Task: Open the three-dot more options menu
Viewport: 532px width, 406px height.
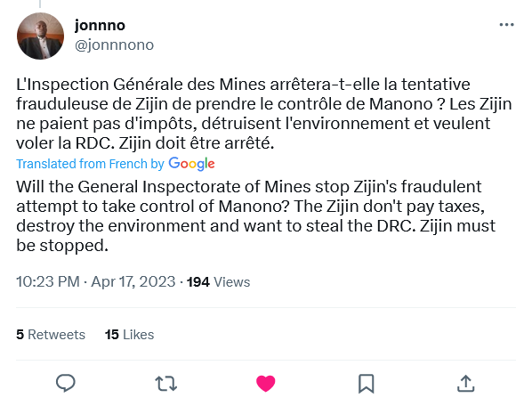Action: [506, 25]
